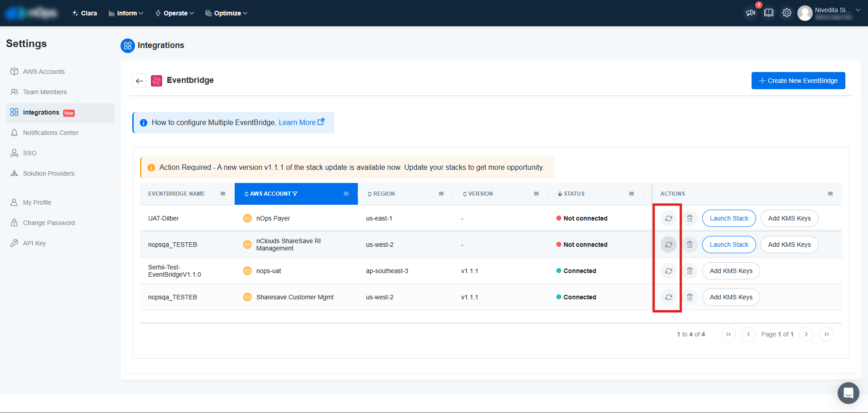Go to next page of results

tap(806, 334)
